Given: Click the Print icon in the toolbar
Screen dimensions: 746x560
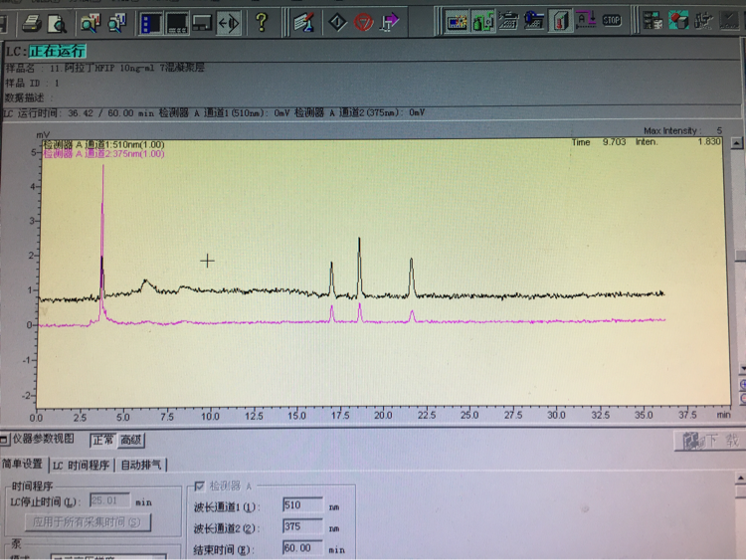Looking at the screenshot, I should (x=32, y=23).
